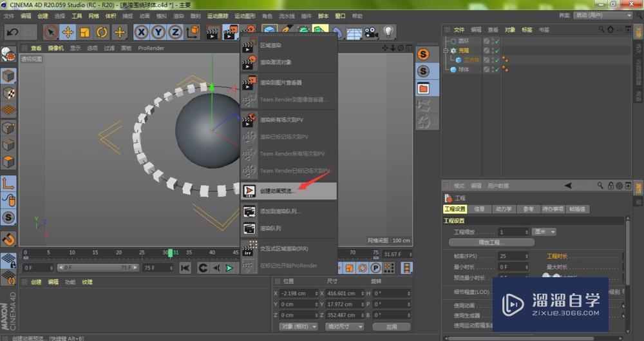The height and width of the screenshot is (341, 644).
Task: Open the 创建 menu in the top menu bar
Action: coord(43,16)
